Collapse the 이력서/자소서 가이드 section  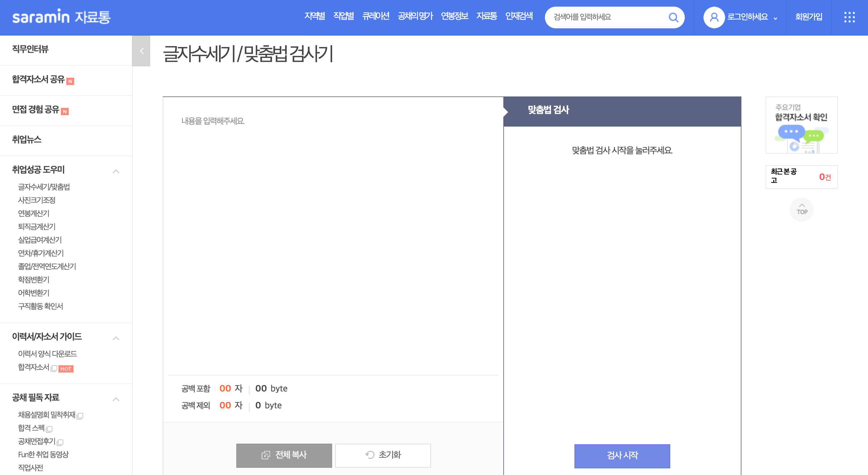[x=116, y=338]
